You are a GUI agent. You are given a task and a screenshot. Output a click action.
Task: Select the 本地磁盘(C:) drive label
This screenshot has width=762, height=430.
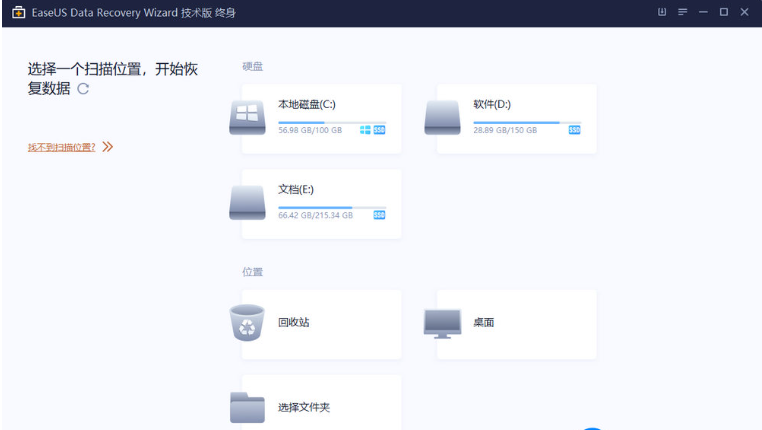[x=307, y=104]
